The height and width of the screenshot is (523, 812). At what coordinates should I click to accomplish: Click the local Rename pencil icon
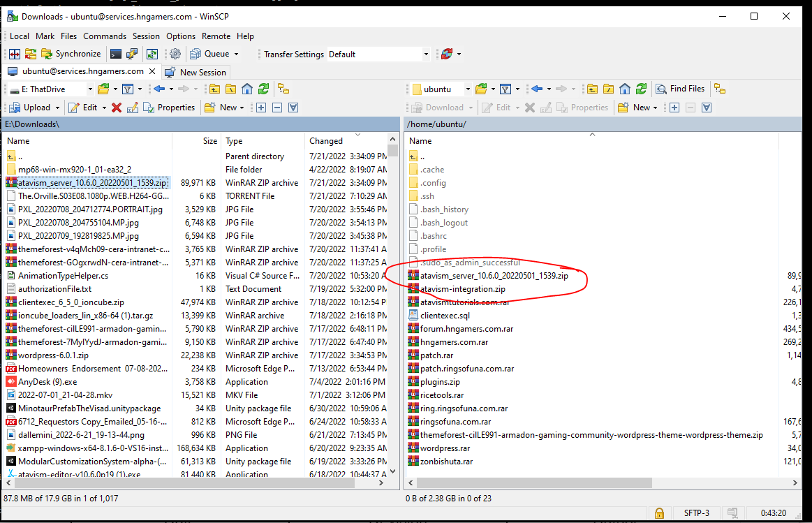pyautogui.click(x=133, y=108)
